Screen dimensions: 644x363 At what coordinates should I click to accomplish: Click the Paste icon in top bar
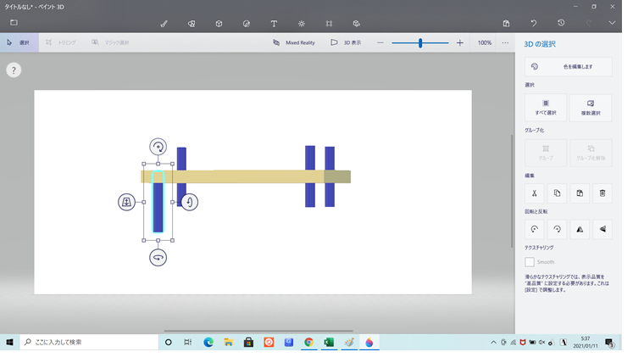coord(506,24)
